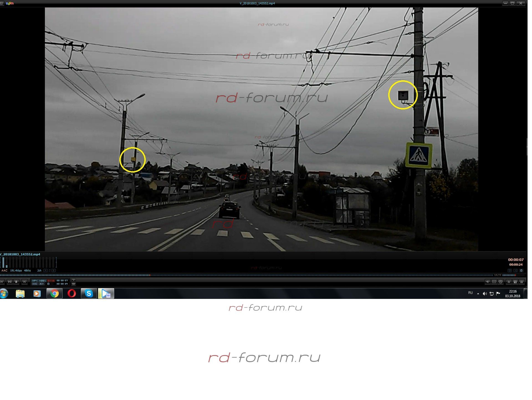The image size is (532, 400).
Task: Open the audio speaker settings icon
Action: pos(488,282)
